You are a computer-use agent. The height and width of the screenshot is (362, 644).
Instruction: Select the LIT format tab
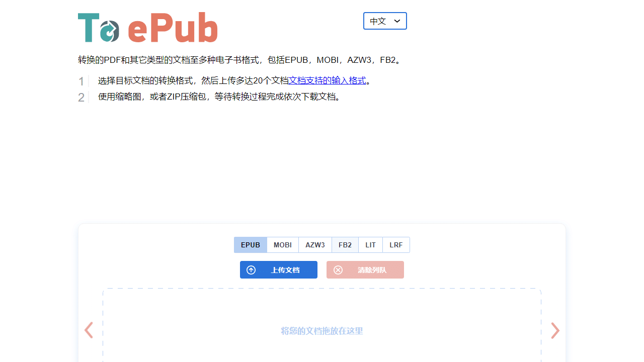click(x=371, y=245)
